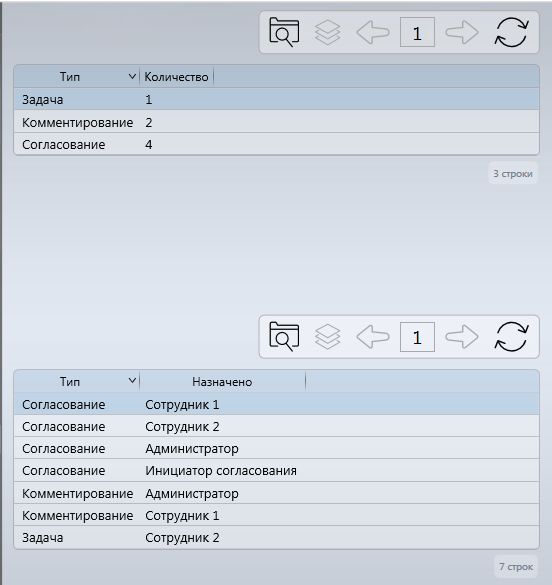
Task: Refresh the upper summary table
Action: pyautogui.click(x=511, y=32)
